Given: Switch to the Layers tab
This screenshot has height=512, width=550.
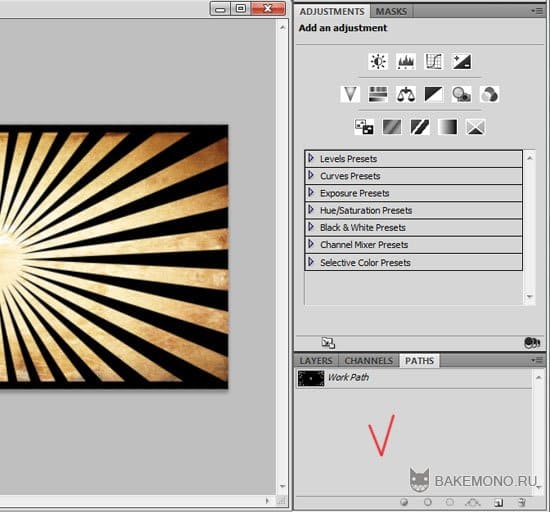Looking at the screenshot, I should pos(316,361).
